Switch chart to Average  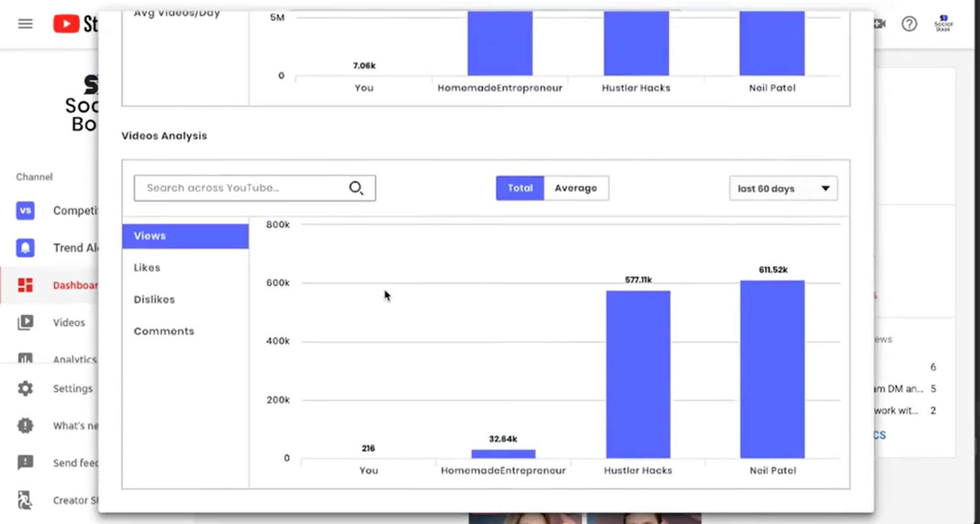[576, 188]
